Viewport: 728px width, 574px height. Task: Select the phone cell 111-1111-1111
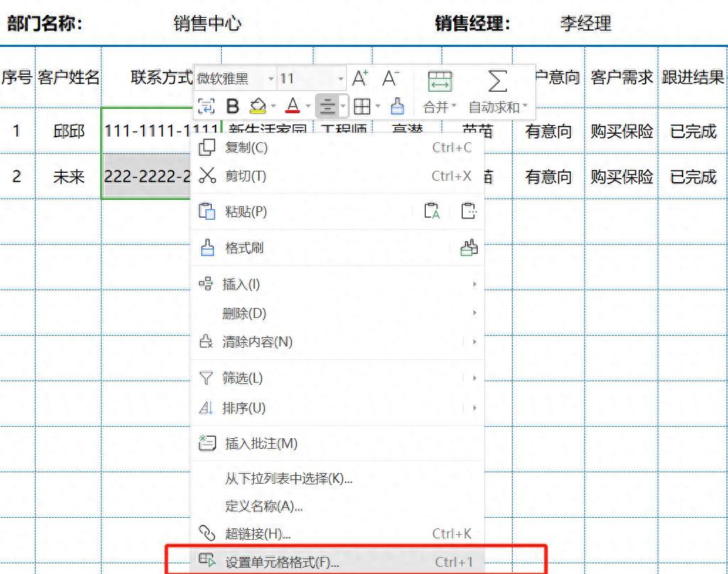point(161,130)
